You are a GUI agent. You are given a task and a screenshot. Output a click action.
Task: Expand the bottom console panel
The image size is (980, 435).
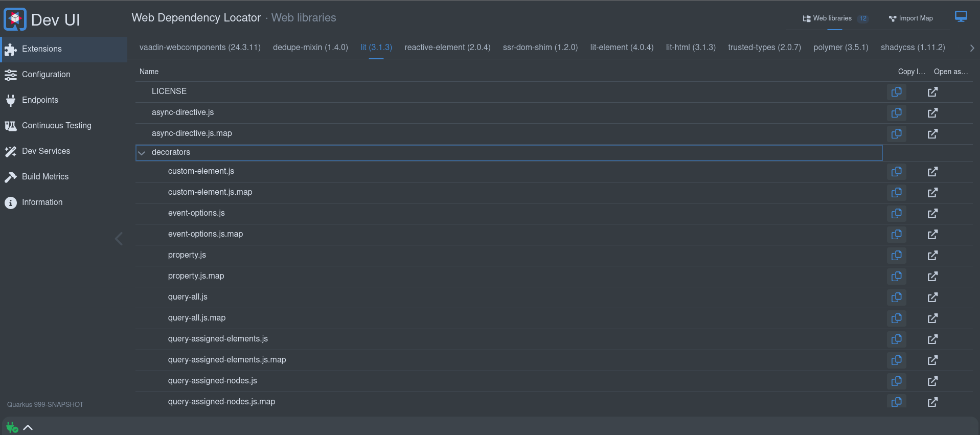tap(28, 428)
